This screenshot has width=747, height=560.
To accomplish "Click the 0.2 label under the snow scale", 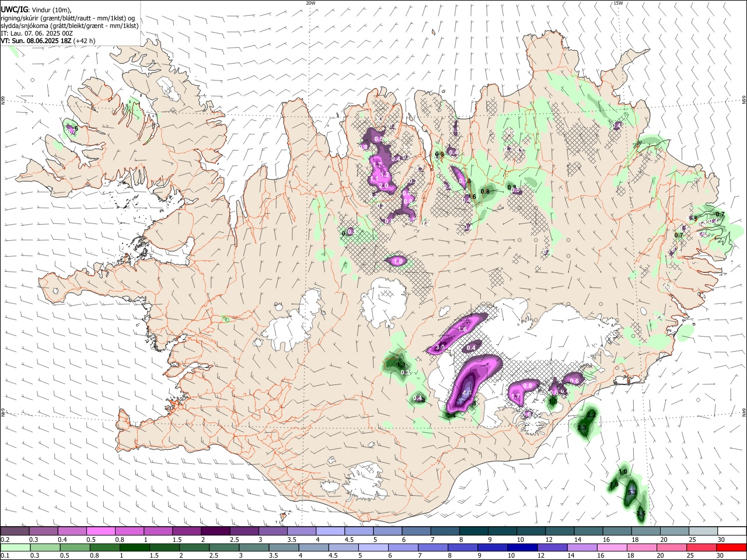I will pos(4,540).
